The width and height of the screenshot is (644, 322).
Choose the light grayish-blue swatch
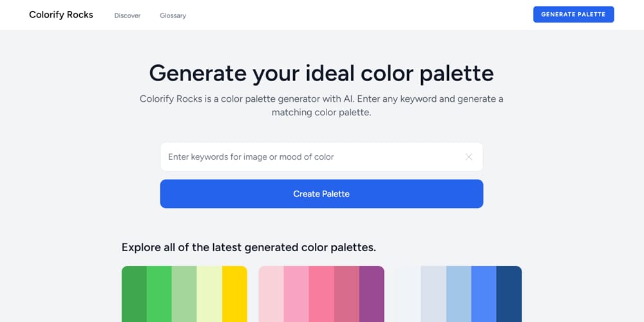click(433, 294)
